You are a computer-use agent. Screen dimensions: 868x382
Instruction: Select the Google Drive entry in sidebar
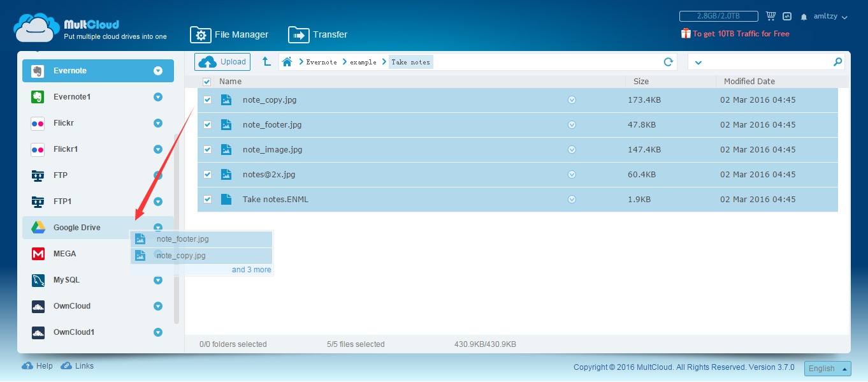click(98, 228)
